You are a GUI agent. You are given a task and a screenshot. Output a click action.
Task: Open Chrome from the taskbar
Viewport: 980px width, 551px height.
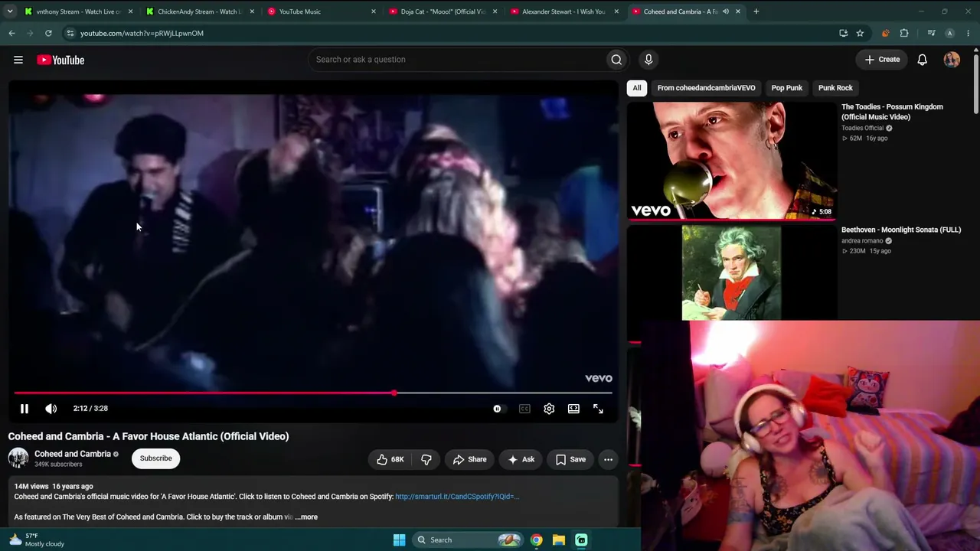(x=537, y=540)
